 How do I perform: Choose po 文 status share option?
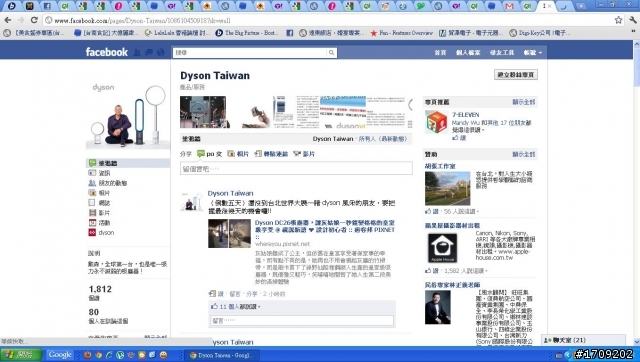coord(209,154)
